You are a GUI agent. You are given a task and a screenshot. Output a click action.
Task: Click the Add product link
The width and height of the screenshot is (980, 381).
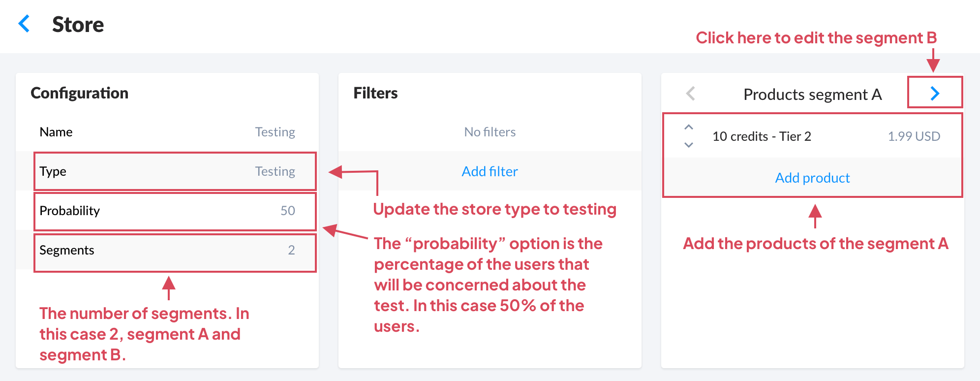coord(812,178)
